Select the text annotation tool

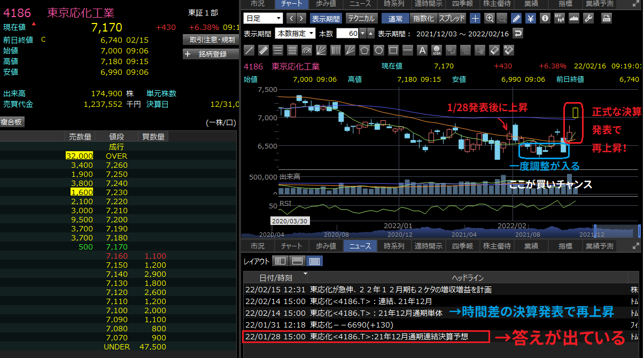pos(422,50)
